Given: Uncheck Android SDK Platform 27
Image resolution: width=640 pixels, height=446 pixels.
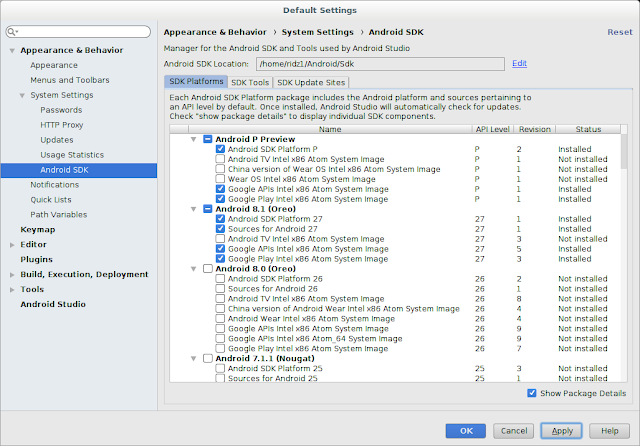Looking at the screenshot, I should 220,219.
